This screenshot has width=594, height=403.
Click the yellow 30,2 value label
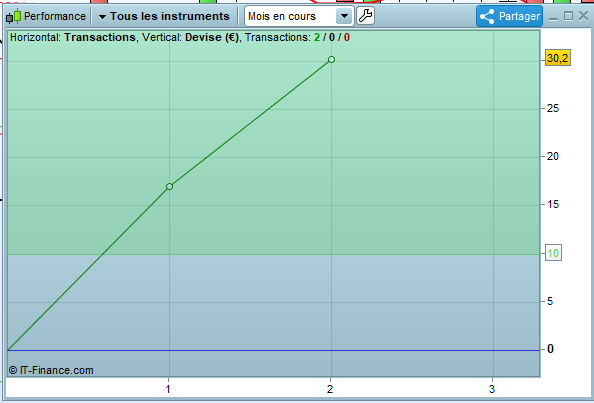tap(558, 58)
